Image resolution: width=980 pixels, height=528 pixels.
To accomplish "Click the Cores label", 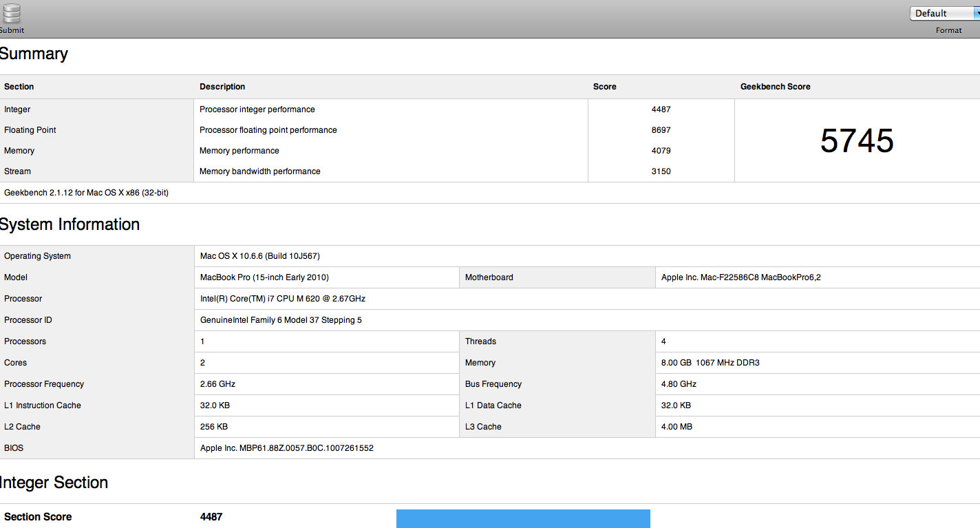I will (16, 363).
